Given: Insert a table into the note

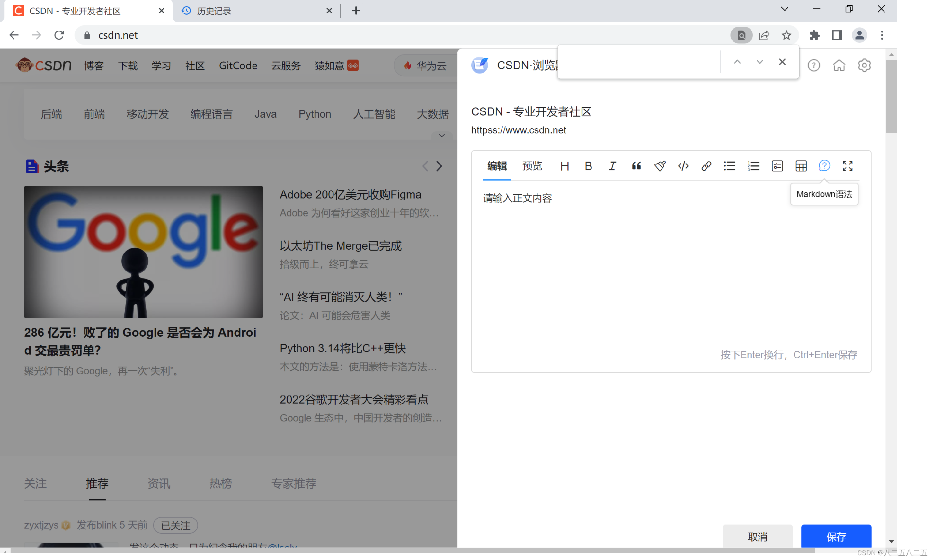Looking at the screenshot, I should (x=801, y=166).
